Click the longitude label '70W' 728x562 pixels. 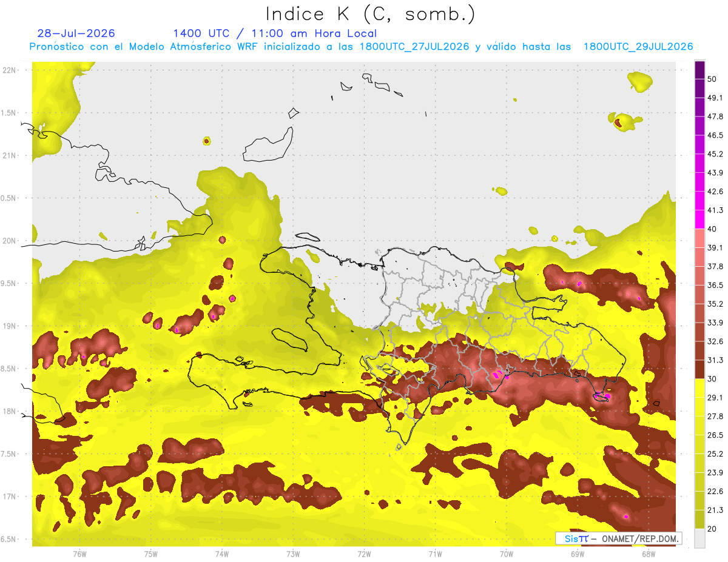coord(506,554)
